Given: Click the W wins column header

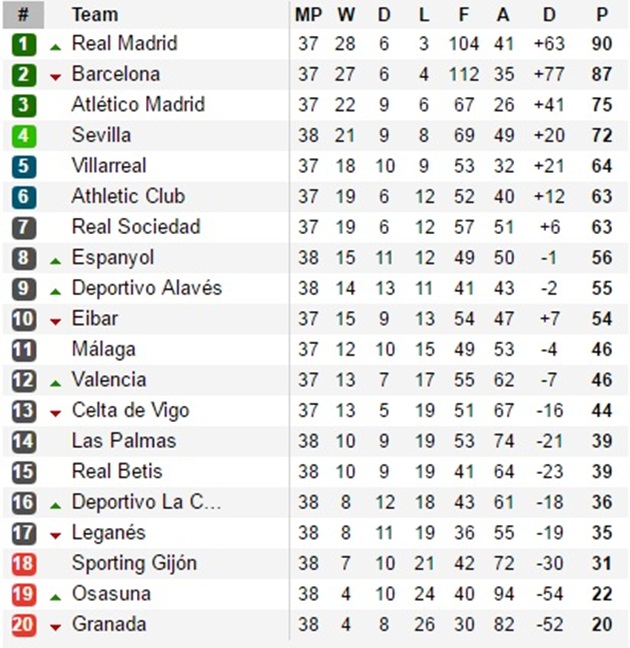Looking at the screenshot, I should point(346,15).
